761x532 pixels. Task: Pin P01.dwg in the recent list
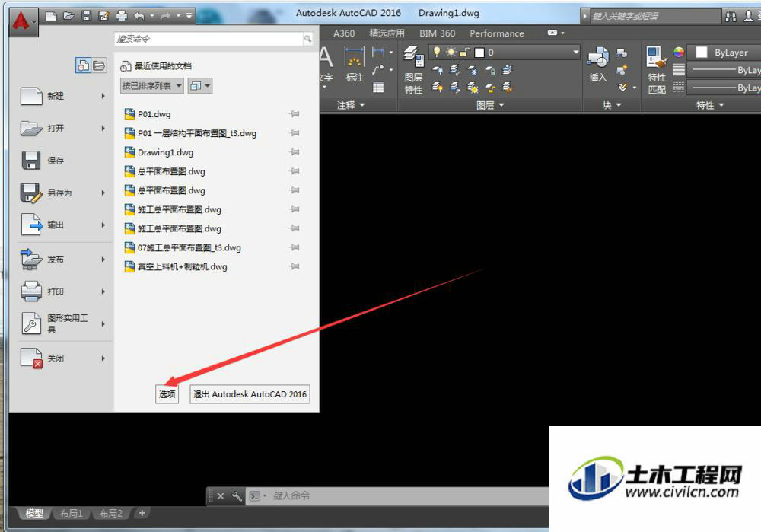pyautogui.click(x=295, y=114)
